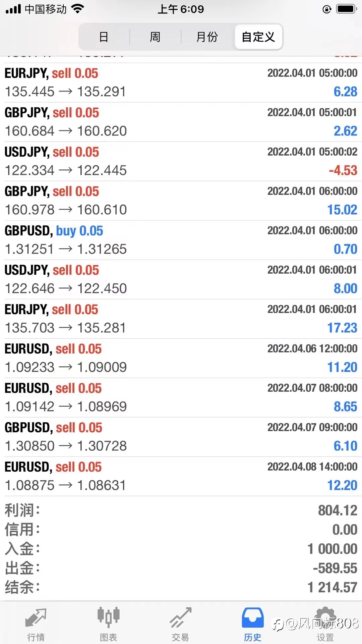Select the 自定义 custom period segment

(258, 37)
